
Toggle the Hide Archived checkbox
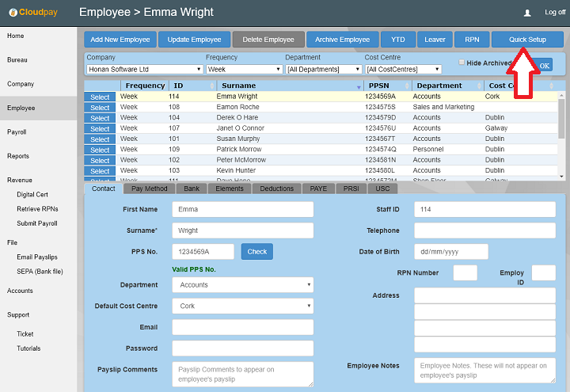(x=462, y=63)
